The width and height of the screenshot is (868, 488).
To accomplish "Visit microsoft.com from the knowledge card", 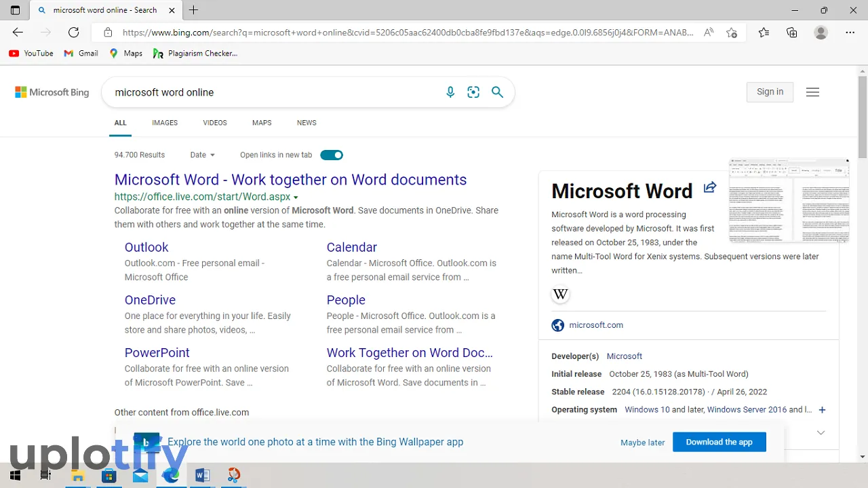I will (596, 325).
